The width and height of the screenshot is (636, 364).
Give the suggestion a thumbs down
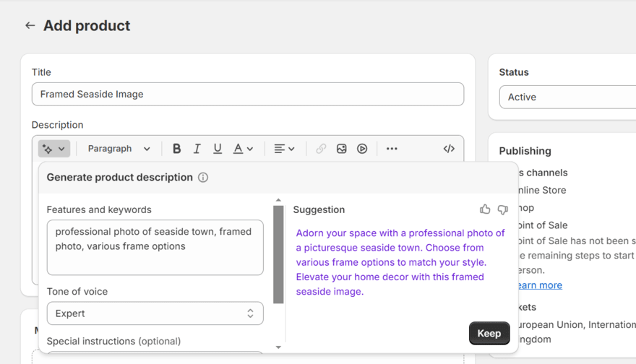pos(502,209)
